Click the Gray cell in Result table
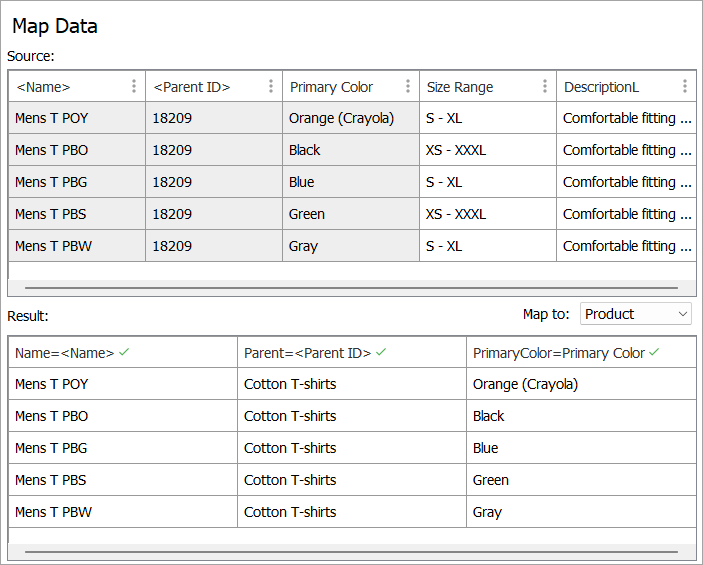The image size is (703, 565). 487,512
